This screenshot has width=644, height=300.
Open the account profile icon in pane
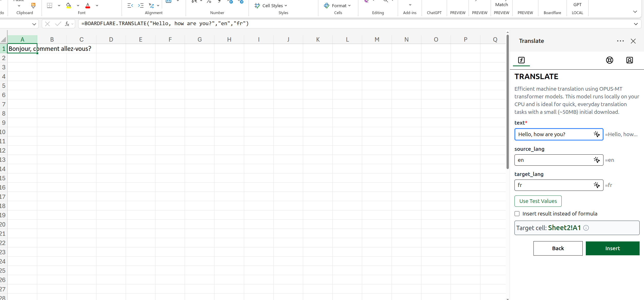pyautogui.click(x=630, y=60)
